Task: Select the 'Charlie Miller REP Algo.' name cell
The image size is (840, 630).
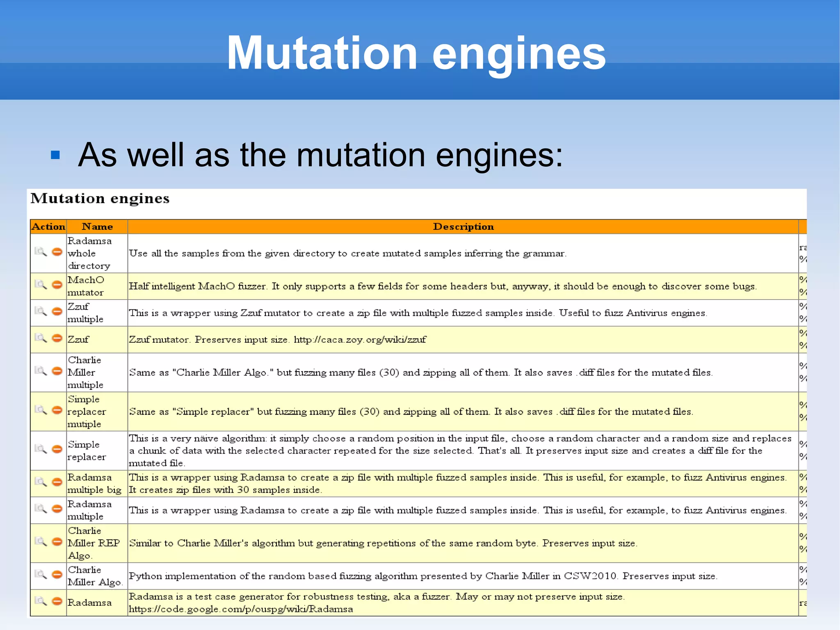Action: coord(97,543)
